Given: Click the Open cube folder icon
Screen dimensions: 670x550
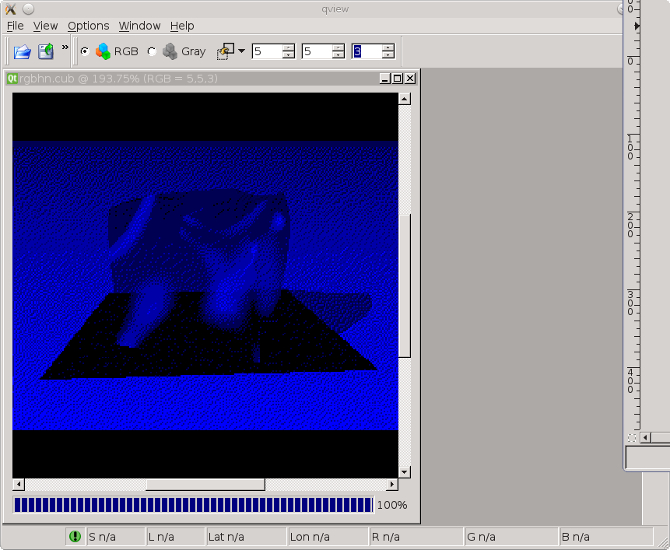Looking at the screenshot, I should (x=22, y=51).
